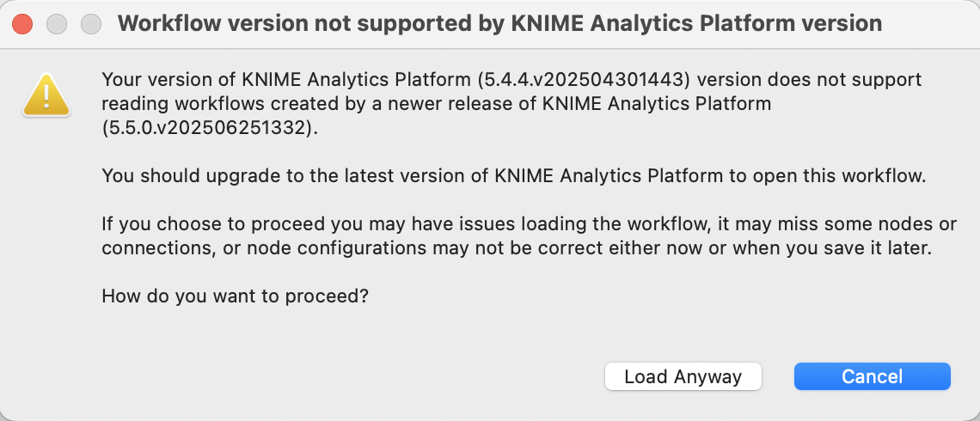Click the Load Anyway button
This screenshot has height=421, width=980.
[683, 376]
